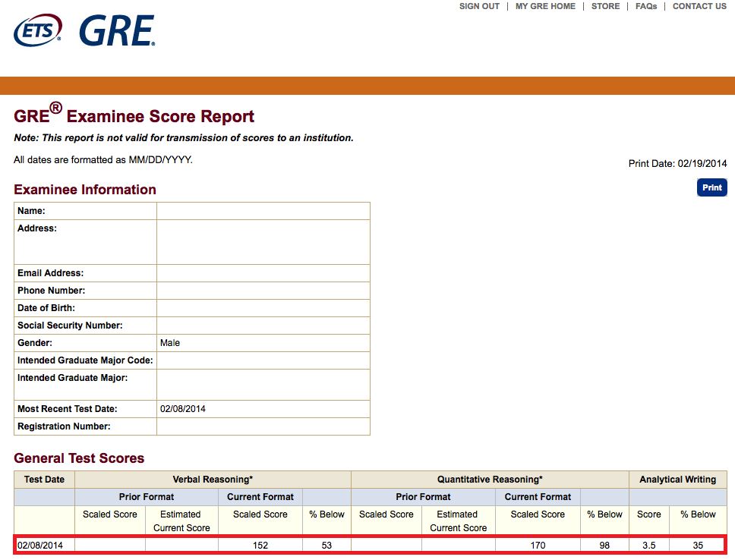The width and height of the screenshot is (735, 560).
Task: Open the FAQs link
Action: (646, 6)
